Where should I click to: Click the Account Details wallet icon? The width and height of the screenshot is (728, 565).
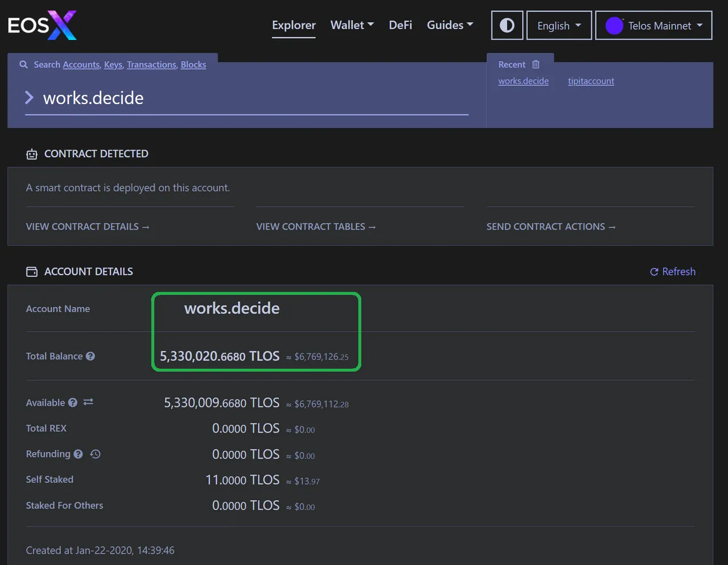click(32, 272)
